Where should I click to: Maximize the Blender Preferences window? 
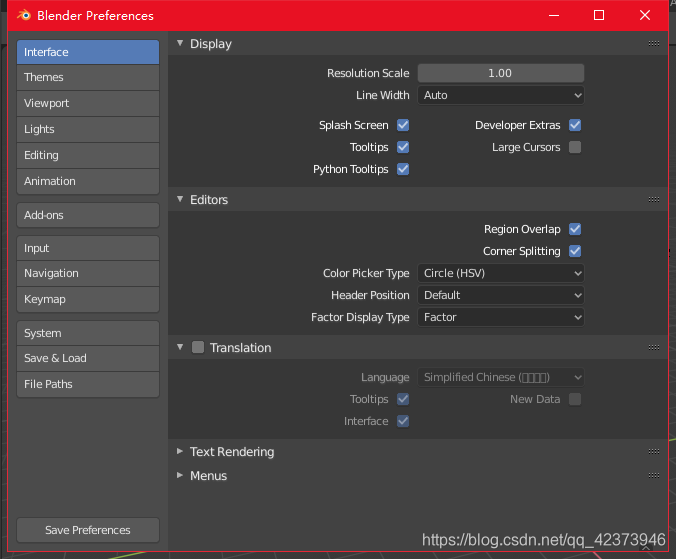(599, 16)
